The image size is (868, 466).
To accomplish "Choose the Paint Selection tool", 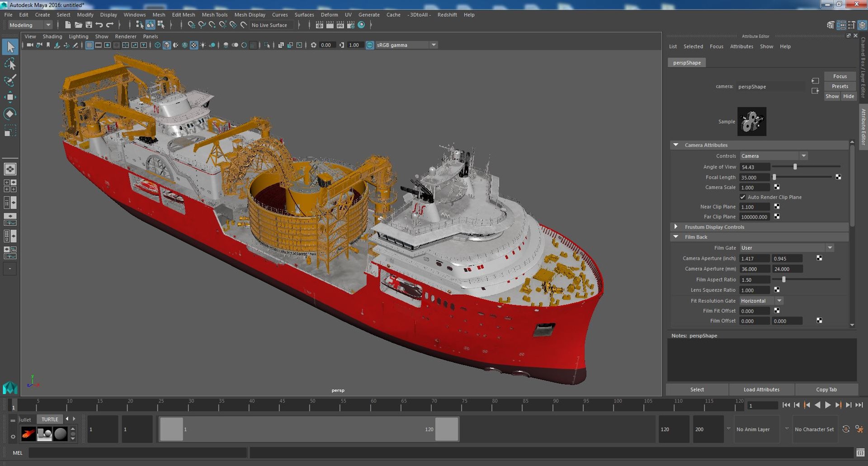I will (10, 81).
